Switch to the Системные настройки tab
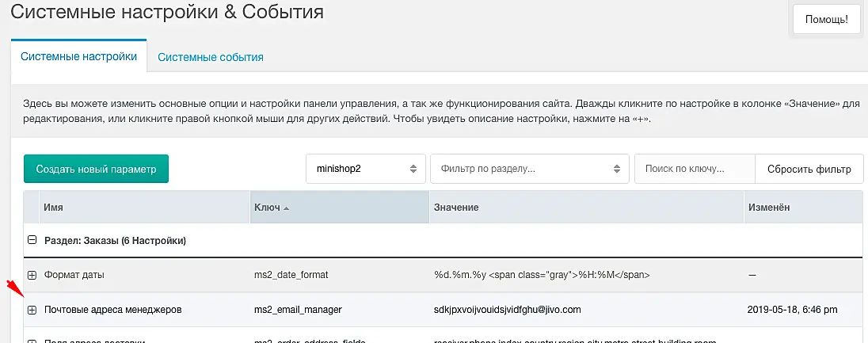The width and height of the screenshot is (868, 343). click(78, 57)
